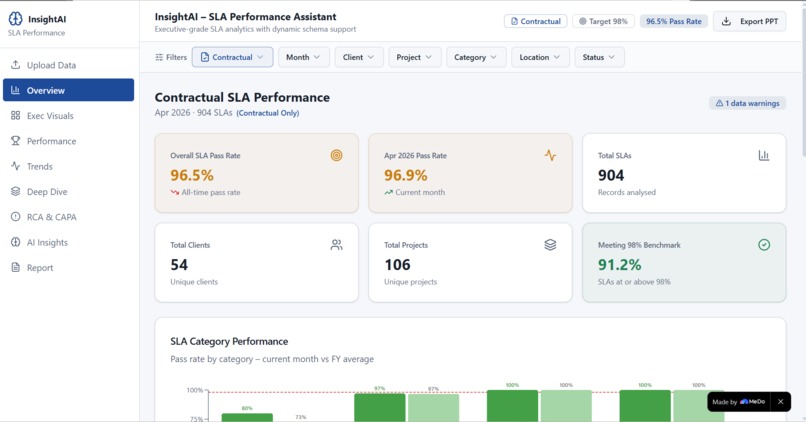Go to Upload Data page
The width and height of the screenshot is (806, 422).
pyautogui.click(x=68, y=65)
